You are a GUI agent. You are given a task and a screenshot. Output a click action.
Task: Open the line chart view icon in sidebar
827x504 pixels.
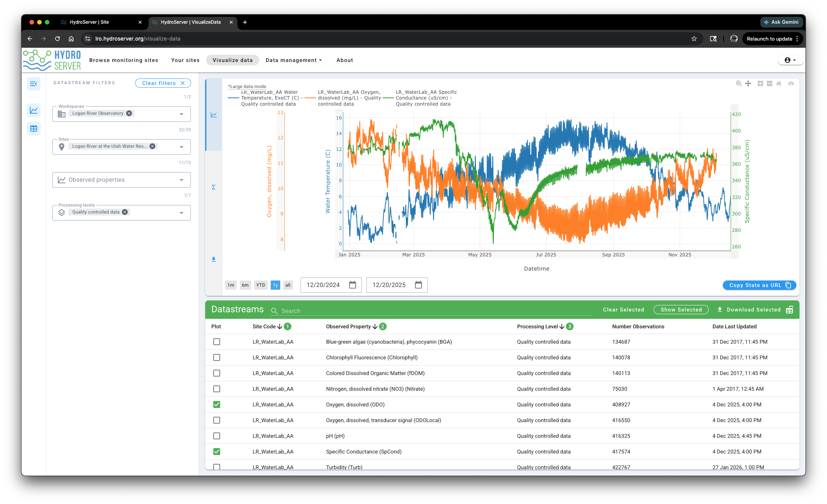point(34,110)
